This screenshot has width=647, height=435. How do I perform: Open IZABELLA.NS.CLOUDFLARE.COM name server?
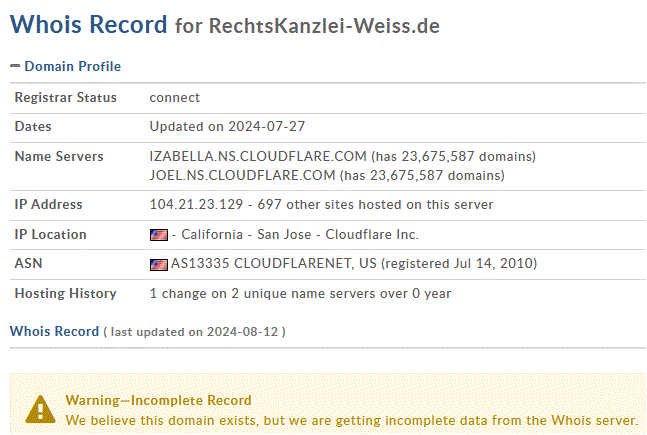tap(258, 156)
